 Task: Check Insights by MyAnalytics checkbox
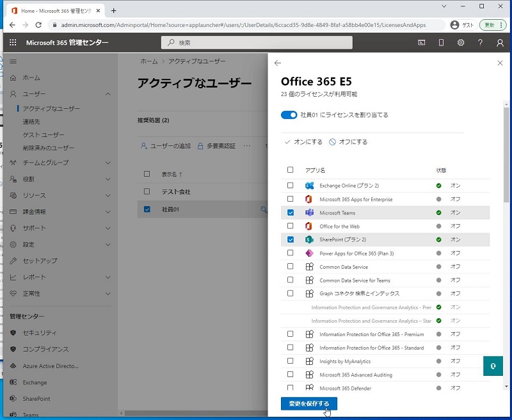click(x=291, y=361)
